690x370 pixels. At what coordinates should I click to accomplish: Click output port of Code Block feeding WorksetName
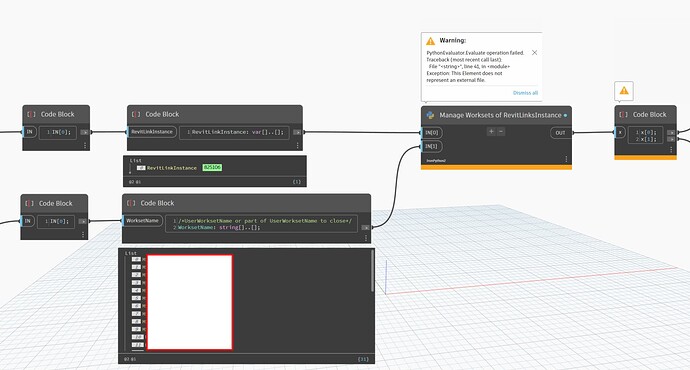click(83, 221)
